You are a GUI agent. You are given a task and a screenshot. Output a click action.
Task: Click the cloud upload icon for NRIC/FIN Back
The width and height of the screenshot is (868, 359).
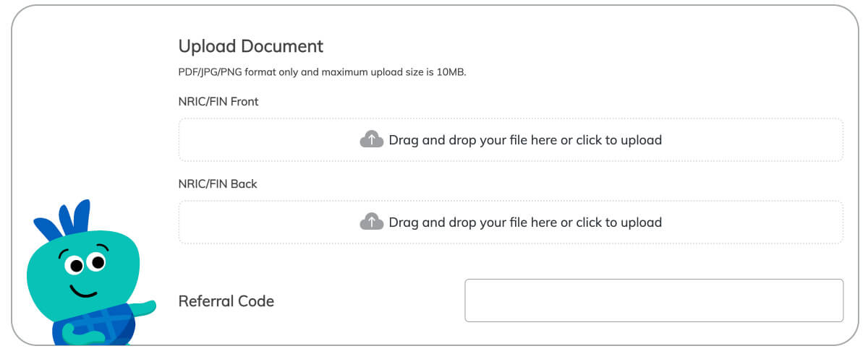(371, 222)
